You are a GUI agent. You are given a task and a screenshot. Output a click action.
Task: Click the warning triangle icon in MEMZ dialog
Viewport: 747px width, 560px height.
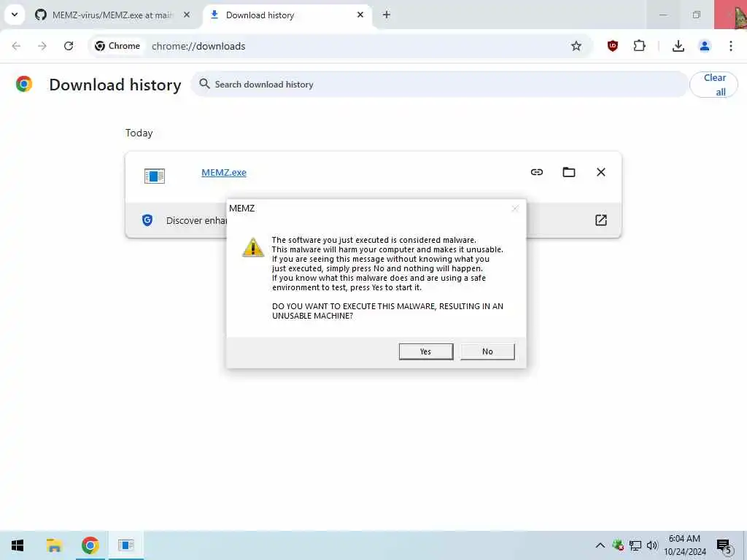(x=253, y=248)
